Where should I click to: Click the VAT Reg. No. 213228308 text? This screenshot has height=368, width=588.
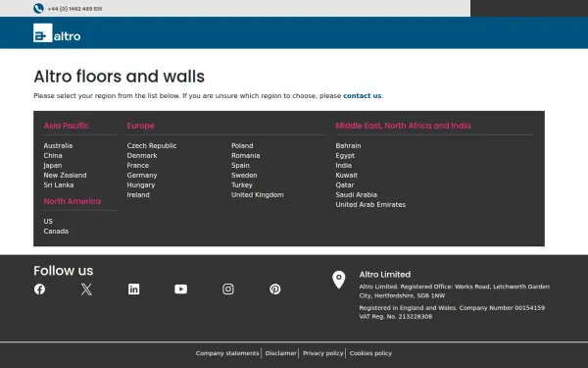[396, 317]
